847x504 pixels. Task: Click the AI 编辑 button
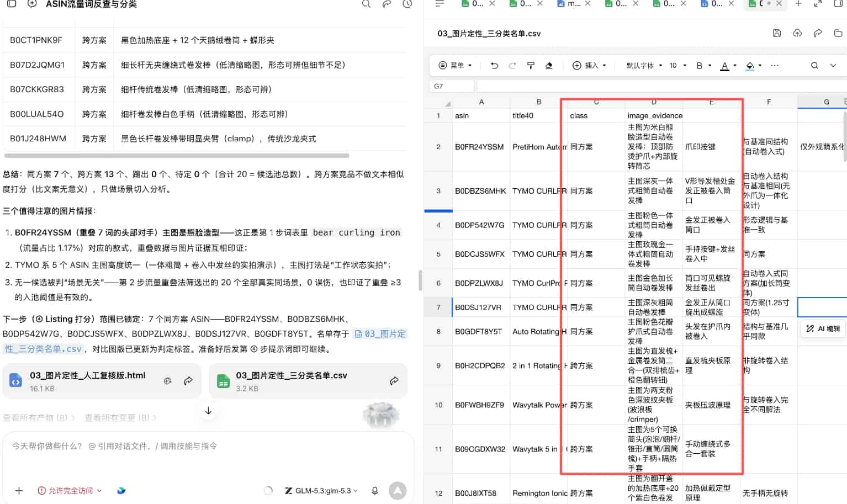[x=823, y=328]
